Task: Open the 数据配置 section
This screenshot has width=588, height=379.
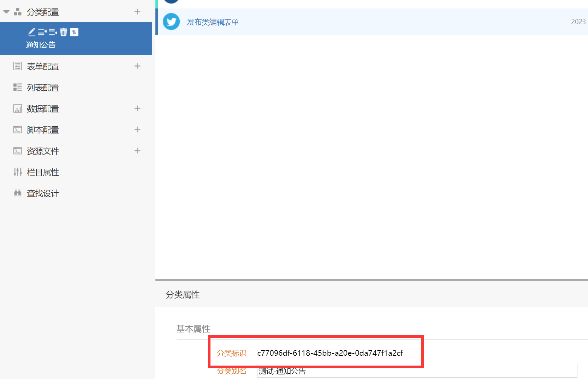Action: (x=43, y=109)
